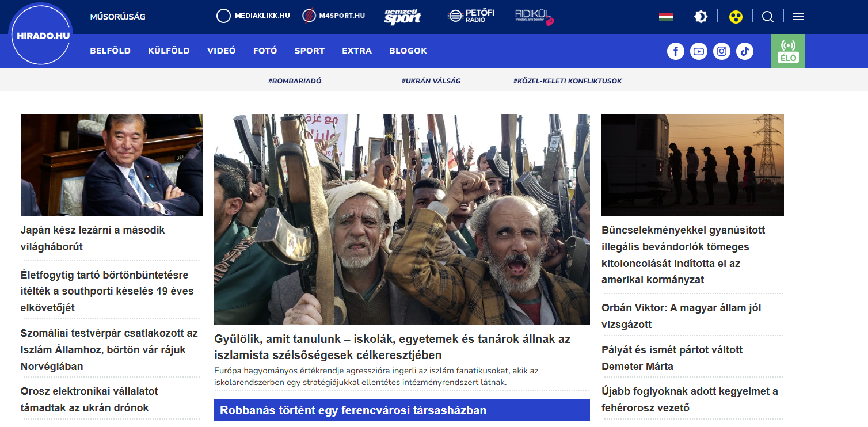Open the Facebook page icon

click(676, 51)
